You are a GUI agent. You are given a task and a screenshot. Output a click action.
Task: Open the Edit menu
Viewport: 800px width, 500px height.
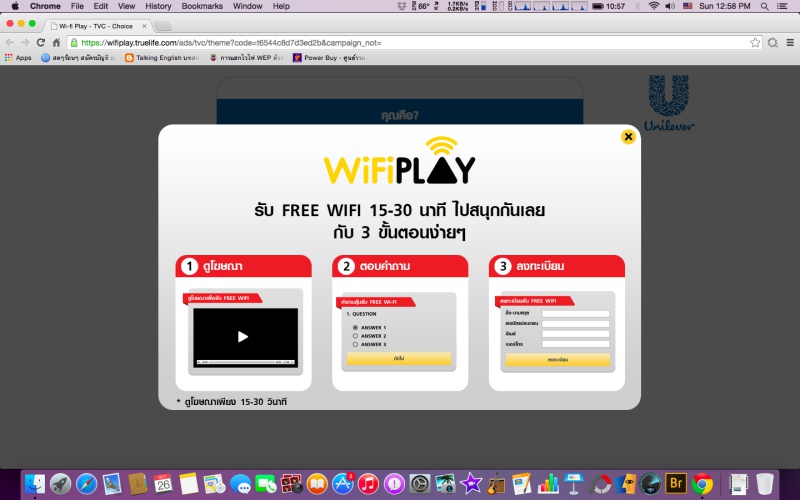tap(101, 6)
